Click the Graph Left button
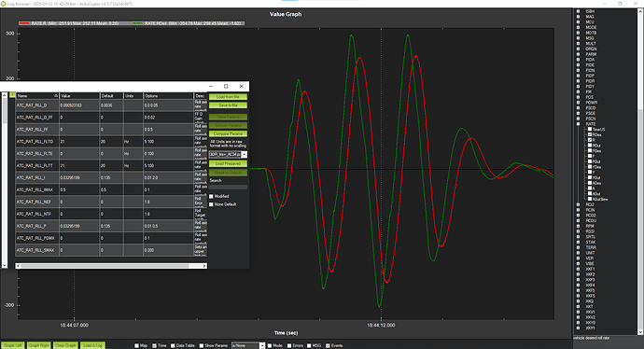 pyautogui.click(x=13, y=345)
